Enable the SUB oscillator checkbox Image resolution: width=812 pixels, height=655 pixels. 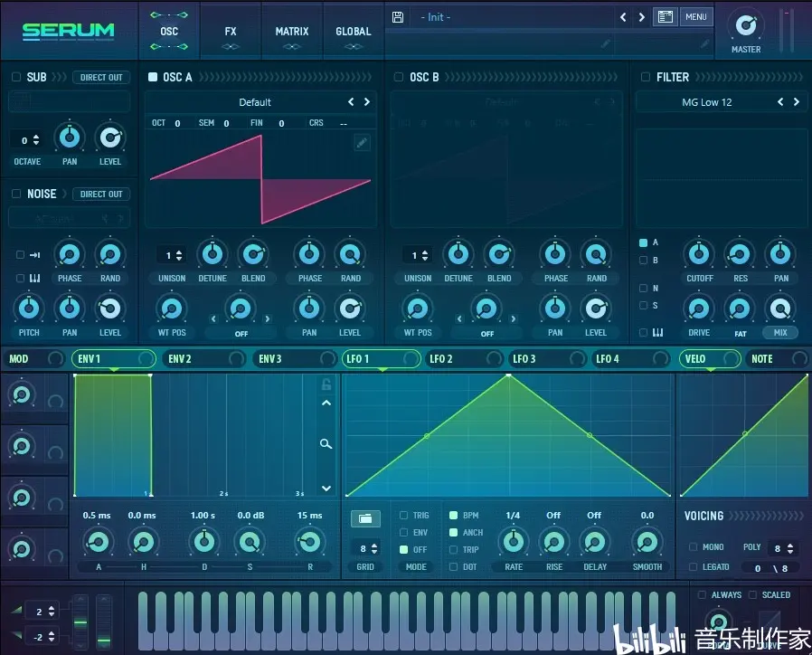16,77
